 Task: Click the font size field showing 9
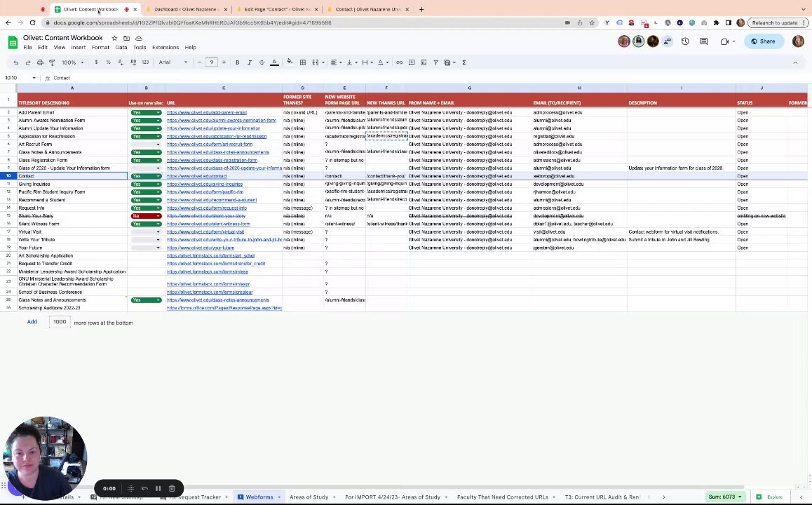[211, 62]
